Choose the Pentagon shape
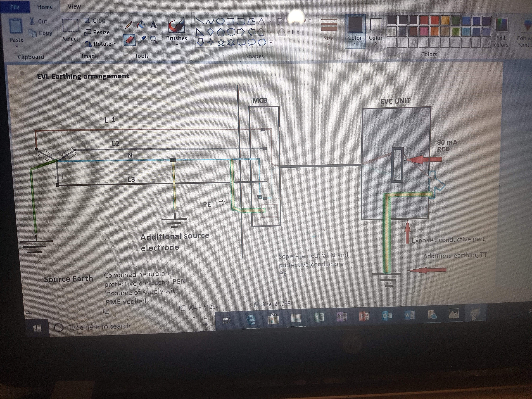Viewport: 532px width, 399px height. [221, 32]
